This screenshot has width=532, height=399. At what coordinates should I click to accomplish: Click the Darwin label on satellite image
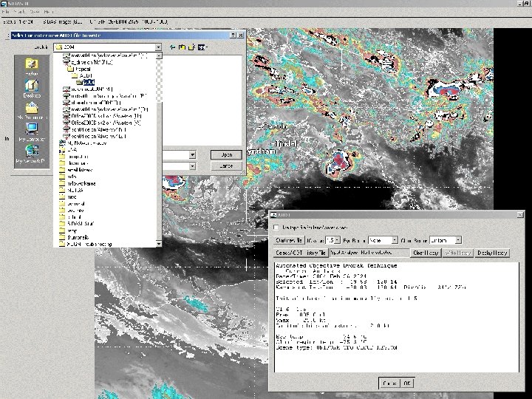275,126
